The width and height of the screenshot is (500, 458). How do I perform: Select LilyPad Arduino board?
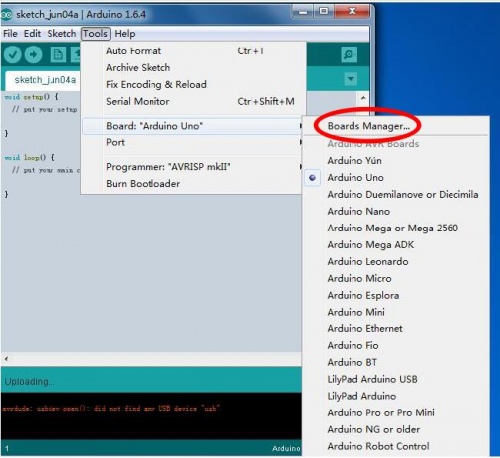point(397,396)
